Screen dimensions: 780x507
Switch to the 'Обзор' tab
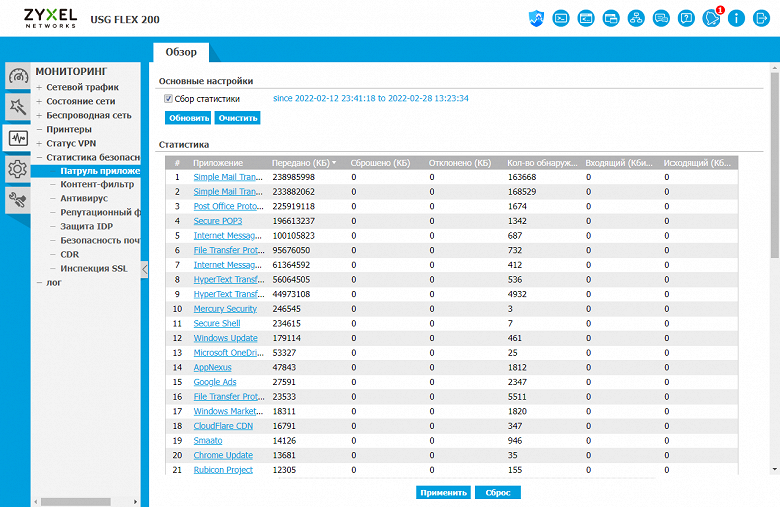coord(181,51)
